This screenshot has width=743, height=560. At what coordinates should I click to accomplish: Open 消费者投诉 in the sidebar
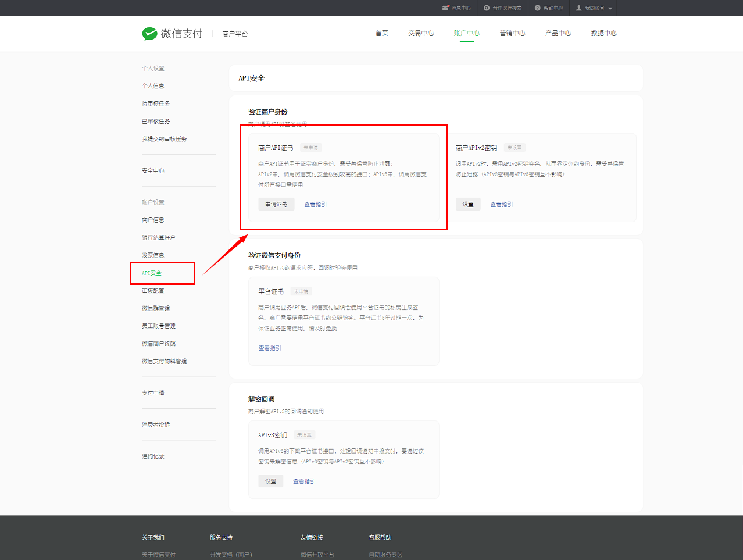point(156,425)
